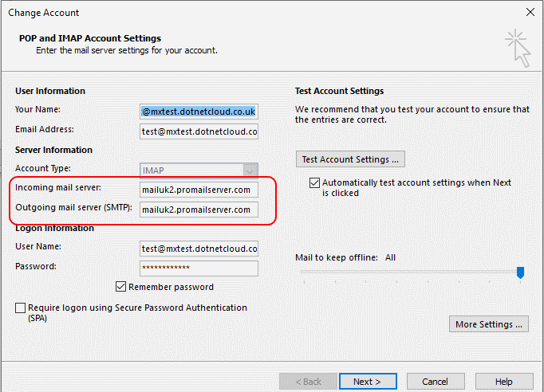Select the Incoming mail server field
Image resolution: width=544 pixels, height=392 pixels.
199,190
